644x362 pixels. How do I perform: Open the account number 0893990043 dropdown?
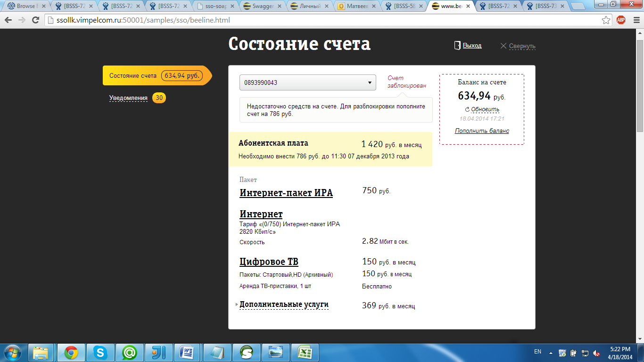(308, 82)
